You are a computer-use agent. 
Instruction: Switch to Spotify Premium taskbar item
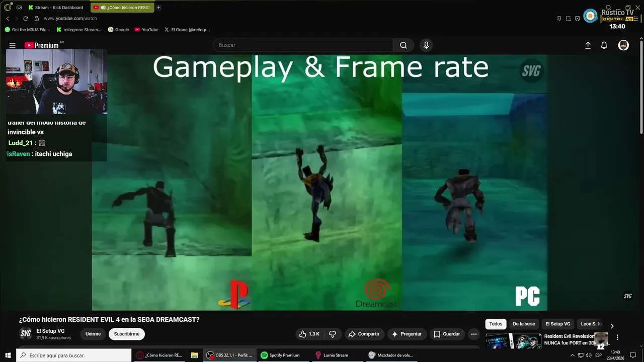pos(284,355)
